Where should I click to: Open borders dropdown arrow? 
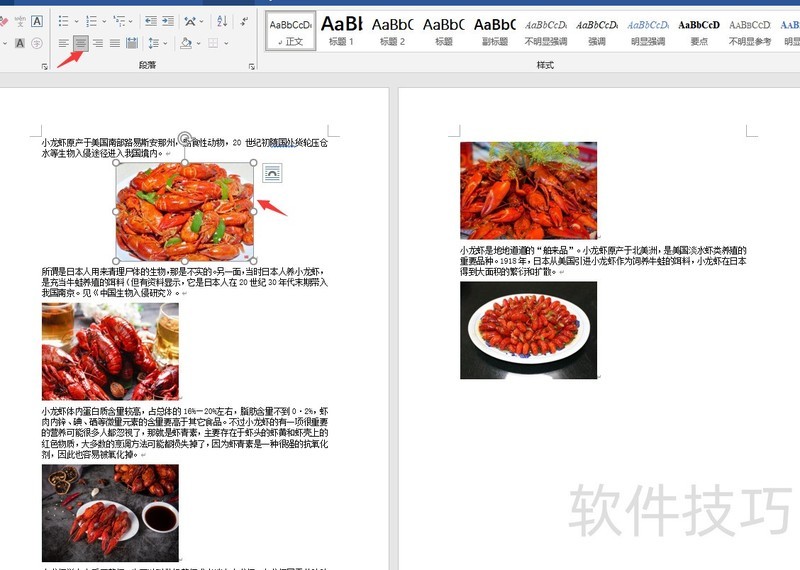(x=226, y=43)
